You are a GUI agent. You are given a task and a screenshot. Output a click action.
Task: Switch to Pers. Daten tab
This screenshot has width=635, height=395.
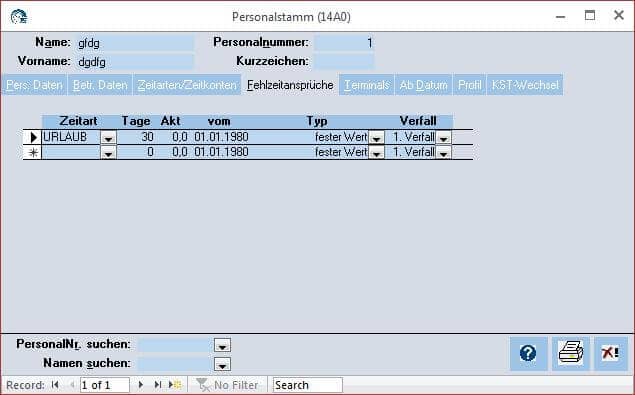pos(34,85)
